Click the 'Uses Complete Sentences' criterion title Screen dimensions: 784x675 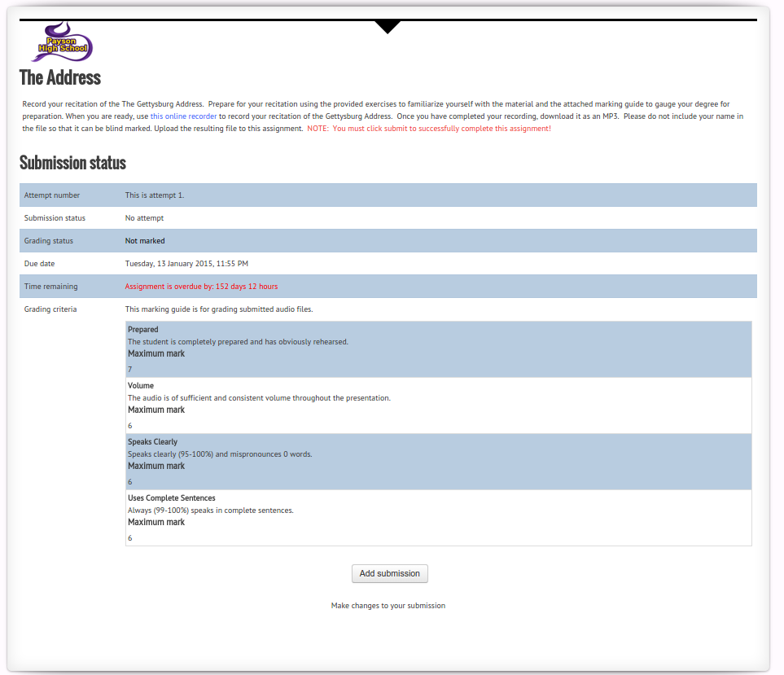(x=172, y=498)
